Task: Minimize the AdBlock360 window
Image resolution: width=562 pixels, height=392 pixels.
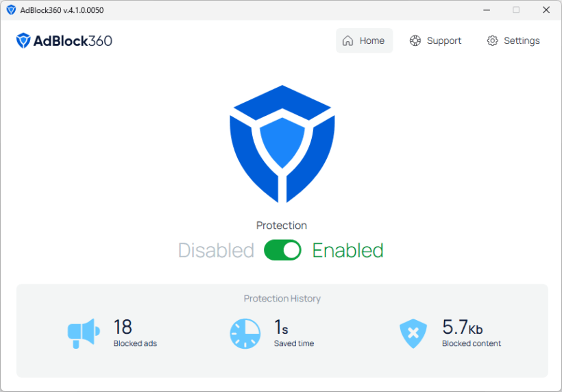Action: [x=486, y=10]
